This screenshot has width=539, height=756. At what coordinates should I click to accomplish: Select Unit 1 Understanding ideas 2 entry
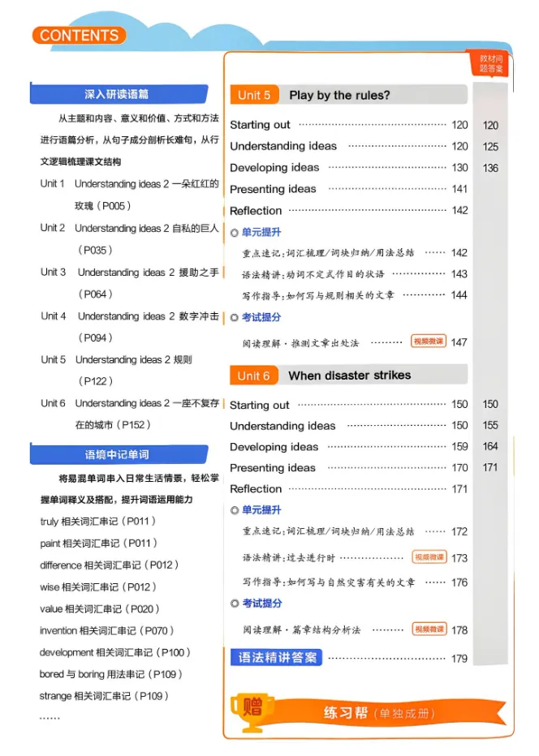click(130, 195)
